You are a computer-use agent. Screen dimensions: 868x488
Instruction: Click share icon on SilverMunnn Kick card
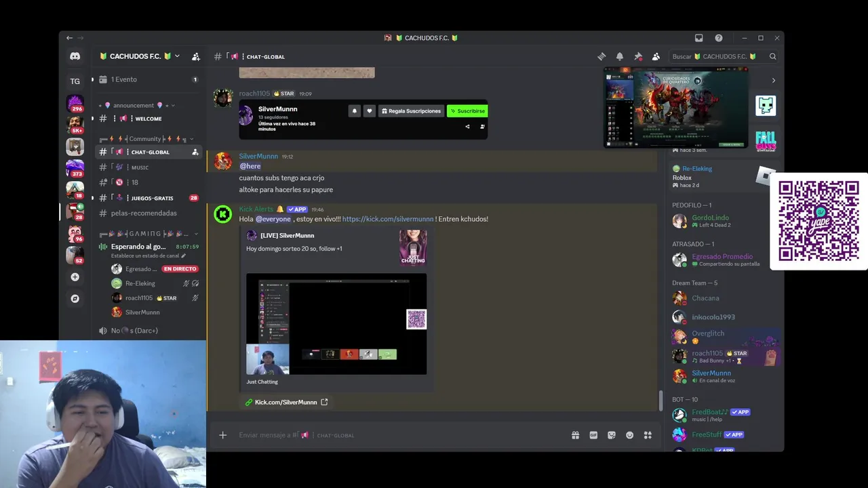point(467,127)
